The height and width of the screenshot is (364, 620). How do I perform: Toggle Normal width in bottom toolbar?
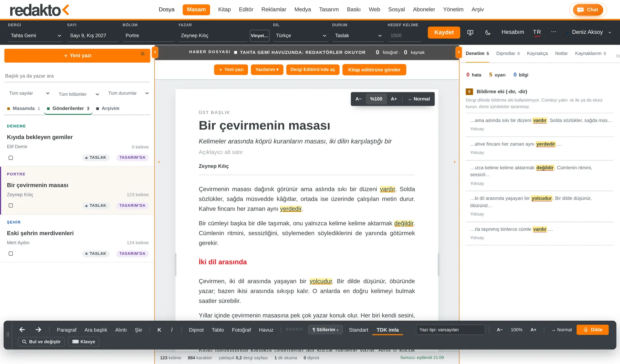pyautogui.click(x=562, y=330)
